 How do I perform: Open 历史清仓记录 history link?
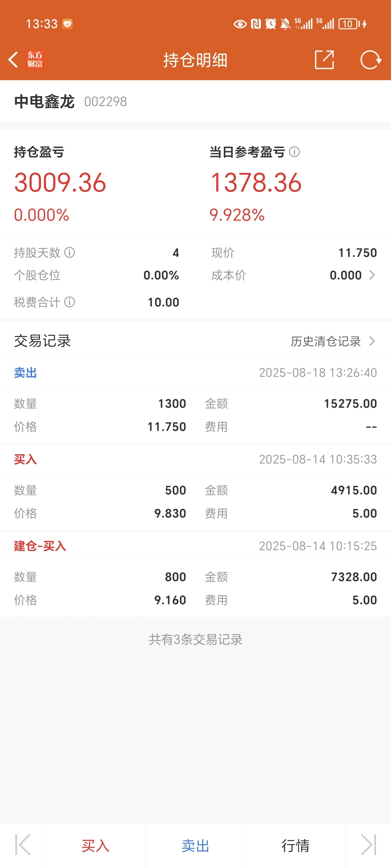(x=326, y=341)
